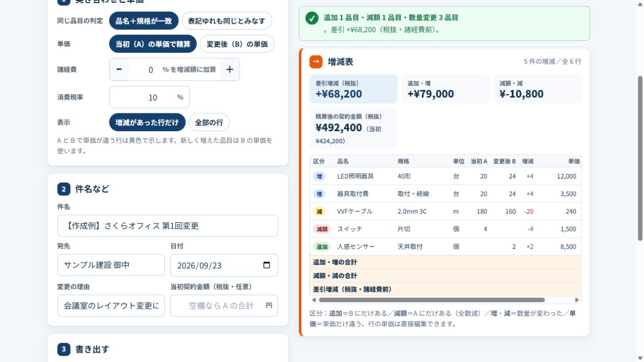Click the 変更の理由 input field
This screenshot has width=644, height=362.
click(x=111, y=306)
